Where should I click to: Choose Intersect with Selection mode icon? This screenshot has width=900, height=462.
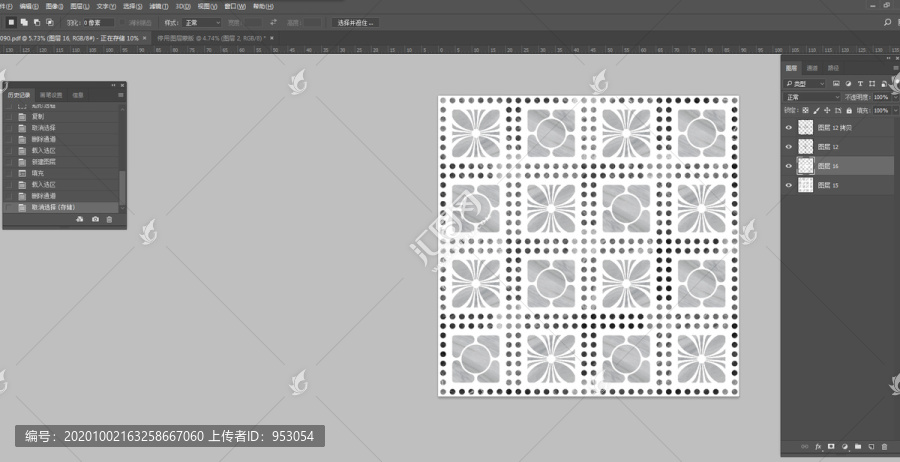50,22
